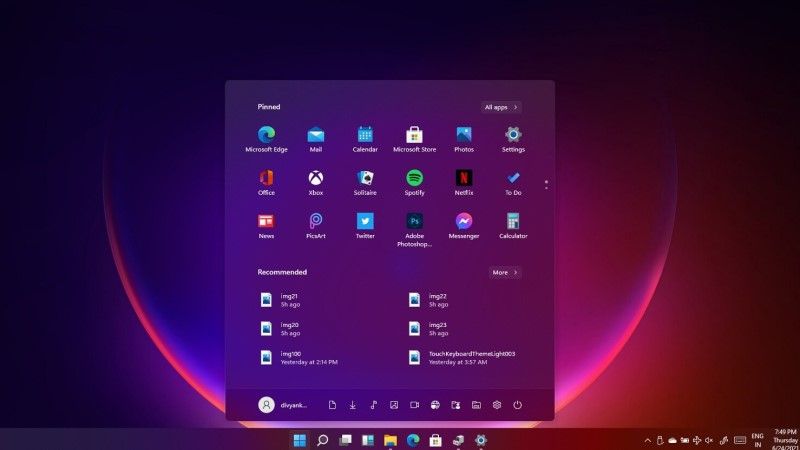Screen dimensions: 800x450
Task: Open the divyank user account menu
Action: [x=282, y=405]
